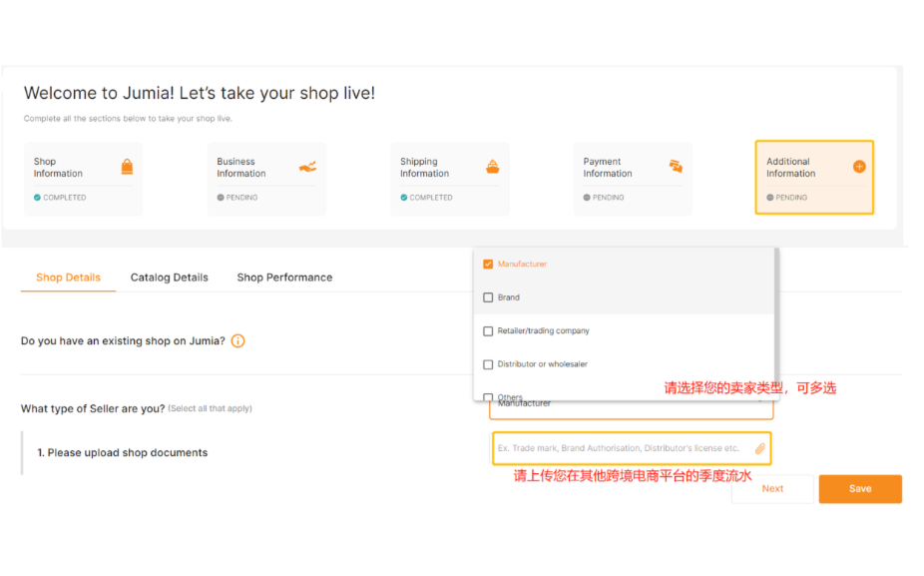Click the 'What type of Seller are you?' label

[93, 408]
